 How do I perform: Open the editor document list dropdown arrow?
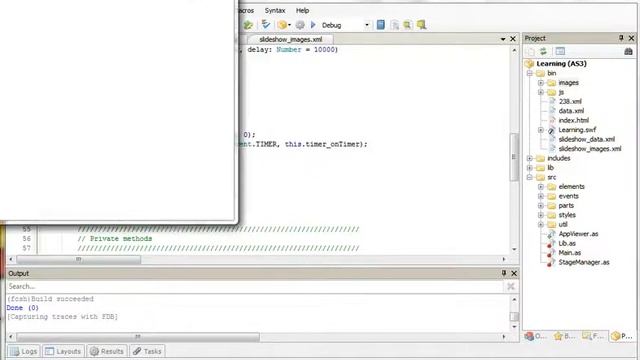click(x=503, y=39)
